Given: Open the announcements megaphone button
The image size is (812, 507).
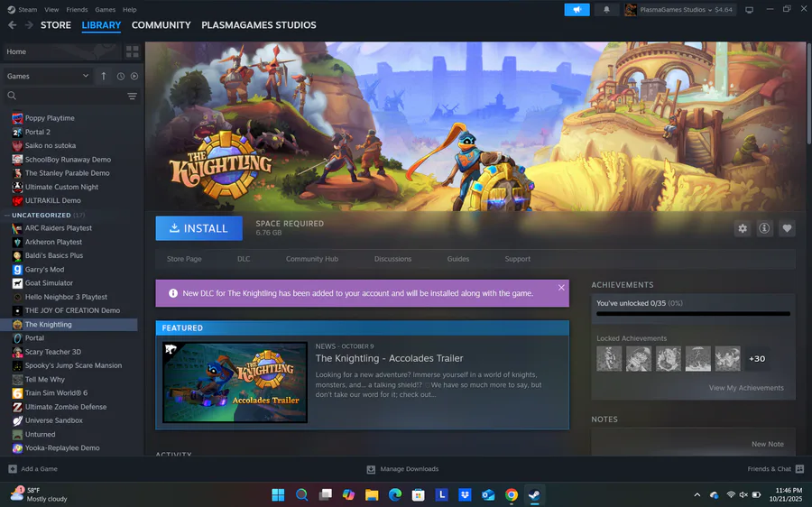Looking at the screenshot, I should [577, 10].
